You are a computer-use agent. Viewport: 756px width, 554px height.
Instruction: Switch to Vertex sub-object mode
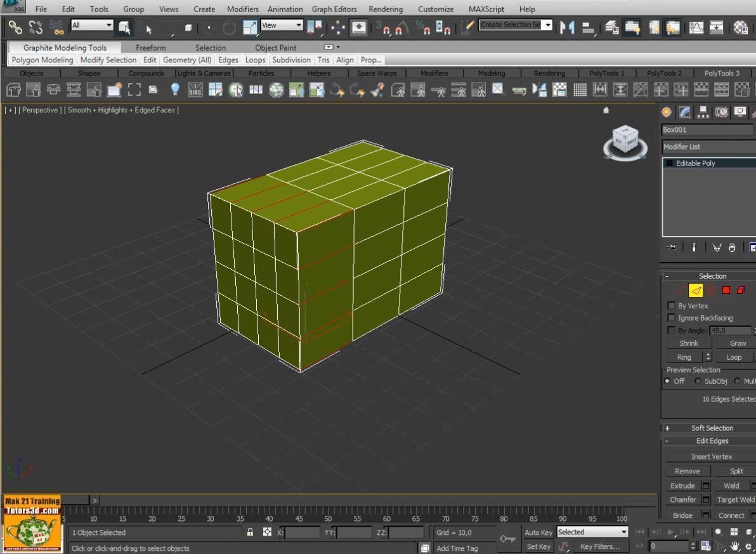coord(679,291)
